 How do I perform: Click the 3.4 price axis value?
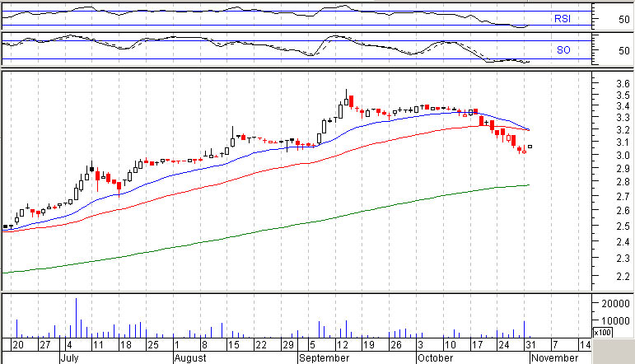pos(623,107)
